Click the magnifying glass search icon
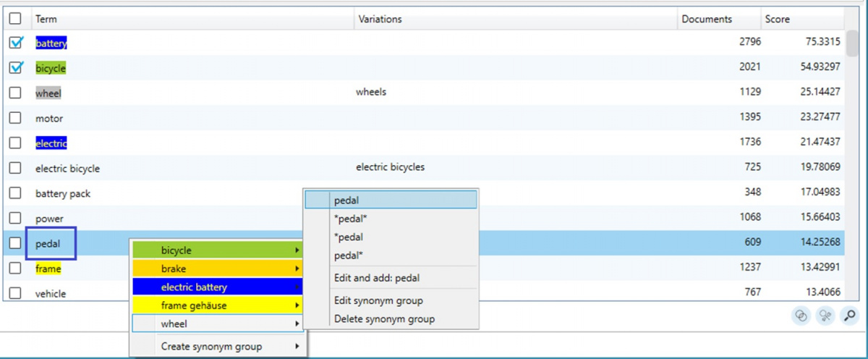868x359 pixels. [850, 315]
